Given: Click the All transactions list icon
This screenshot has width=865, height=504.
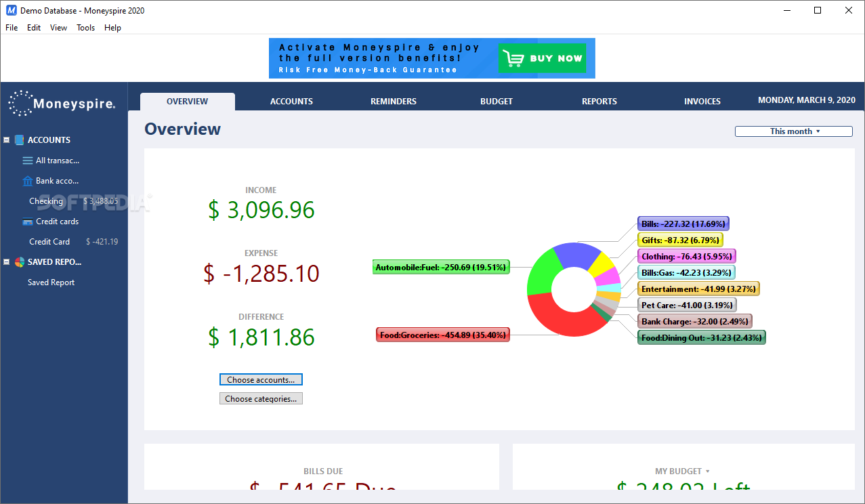Looking at the screenshot, I should (x=27, y=161).
